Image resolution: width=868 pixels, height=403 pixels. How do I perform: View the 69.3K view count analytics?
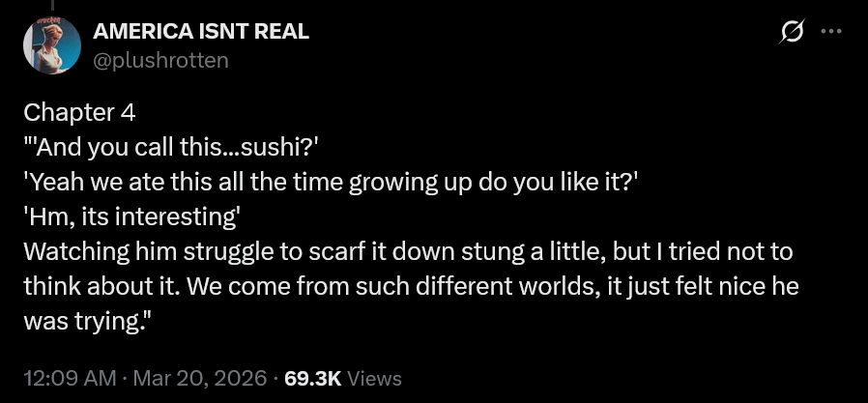click(x=312, y=379)
